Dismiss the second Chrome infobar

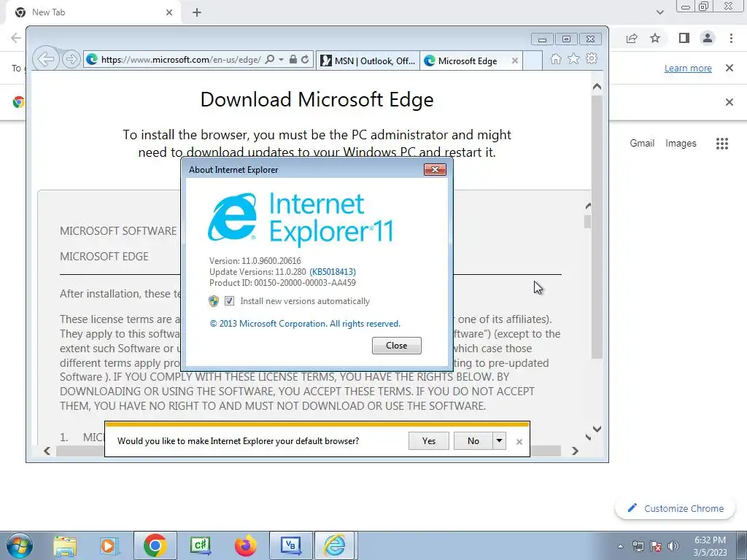[x=729, y=102]
